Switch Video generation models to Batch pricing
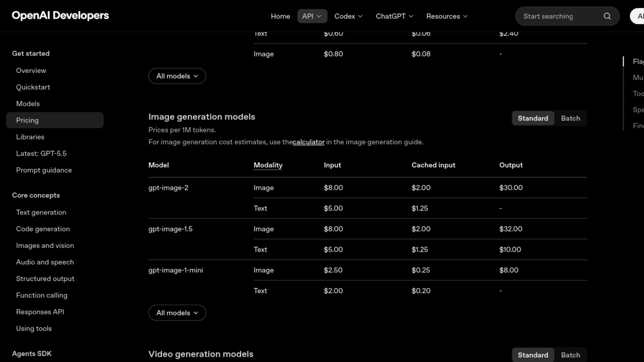The height and width of the screenshot is (362, 644). click(570, 355)
